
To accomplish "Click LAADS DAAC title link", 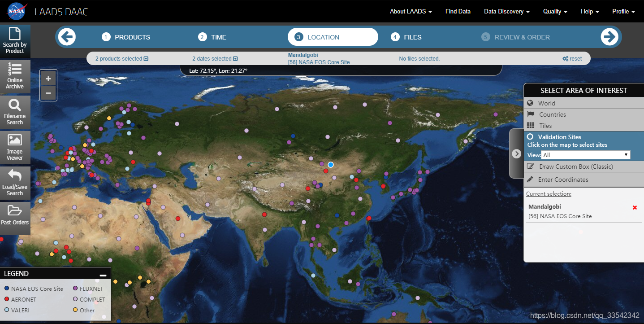I will (x=61, y=12).
